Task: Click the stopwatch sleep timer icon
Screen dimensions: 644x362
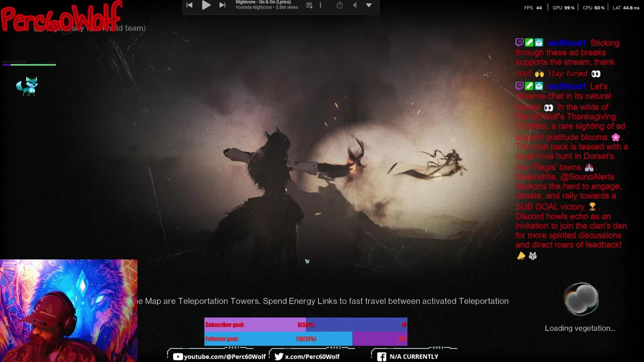Action: tap(340, 5)
